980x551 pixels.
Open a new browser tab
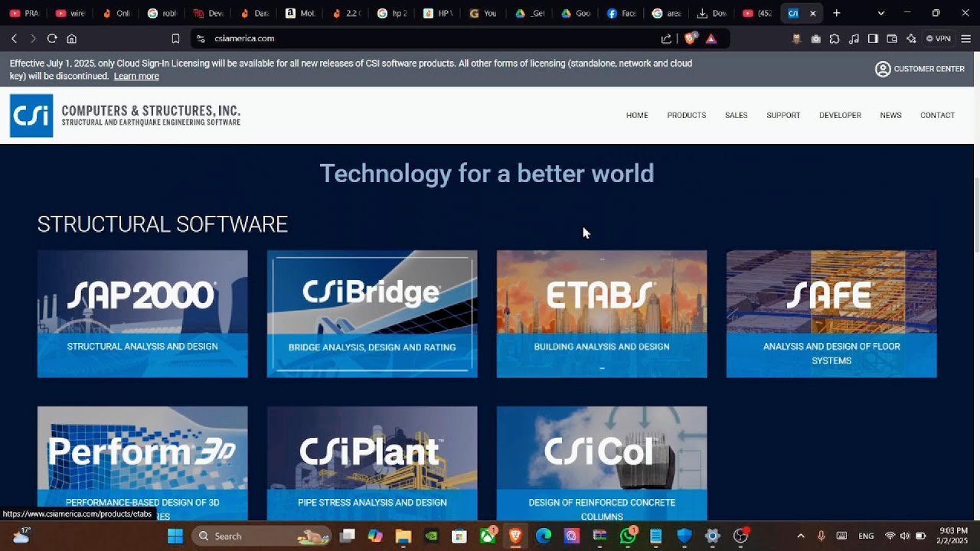pos(837,13)
